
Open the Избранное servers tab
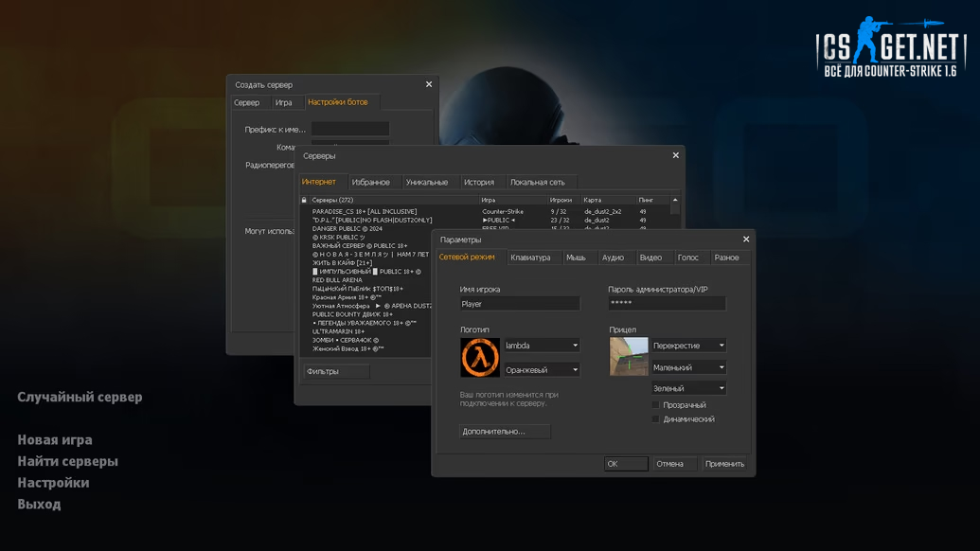[x=370, y=182]
